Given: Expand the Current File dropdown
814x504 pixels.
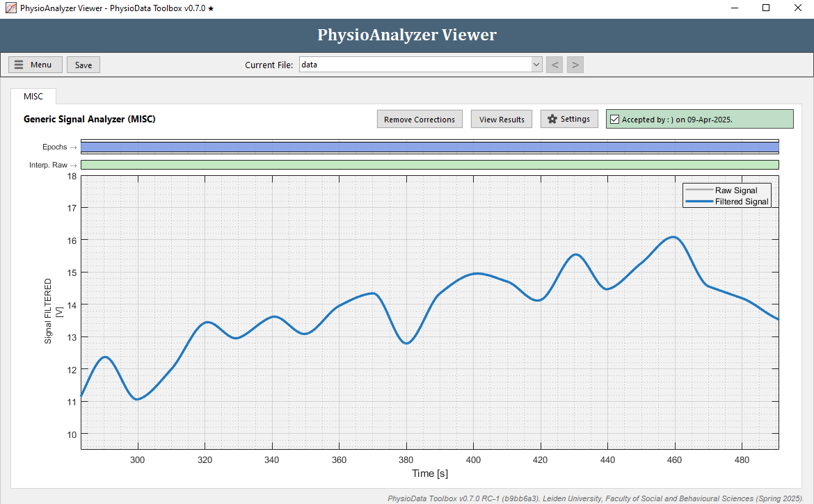Looking at the screenshot, I should point(536,65).
